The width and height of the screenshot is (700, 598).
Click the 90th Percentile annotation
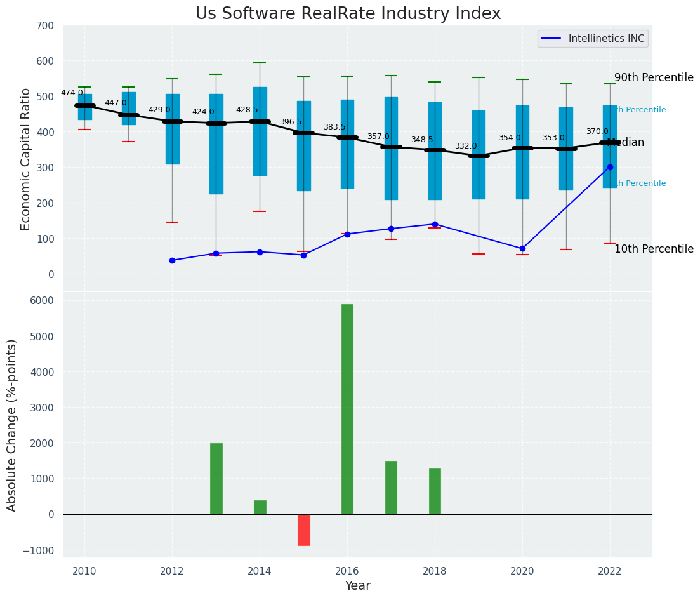[653, 77]
